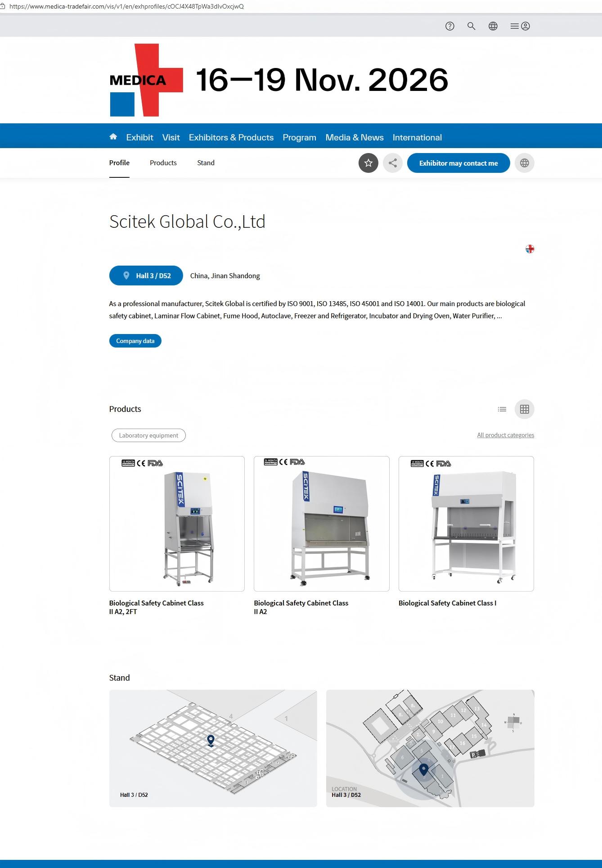Open Biological Safety Cabinet Class I thumbnail
Viewport: 602px width, 868px height.
(466, 524)
